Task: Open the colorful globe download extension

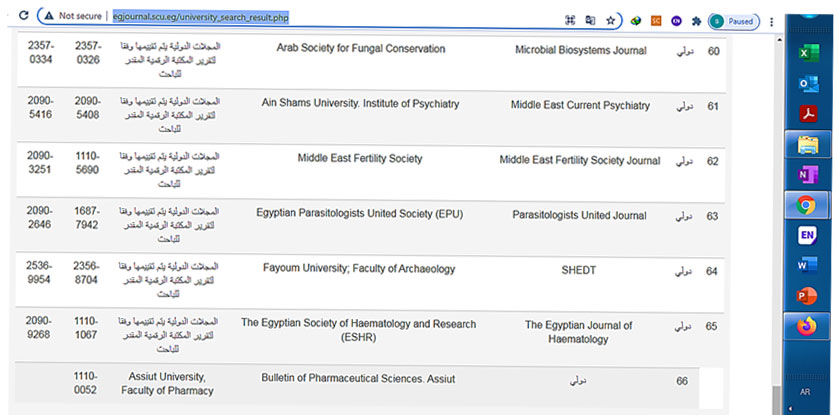Action: [635, 21]
